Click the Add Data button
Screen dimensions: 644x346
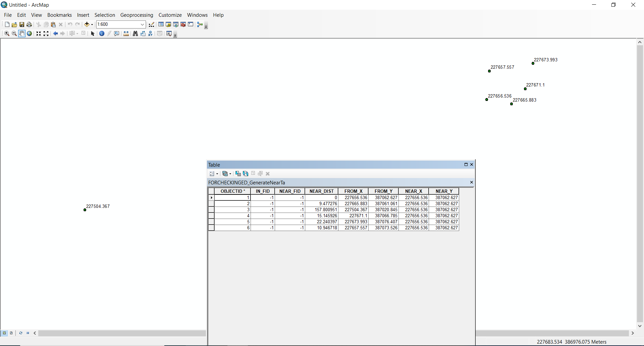click(87, 24)
